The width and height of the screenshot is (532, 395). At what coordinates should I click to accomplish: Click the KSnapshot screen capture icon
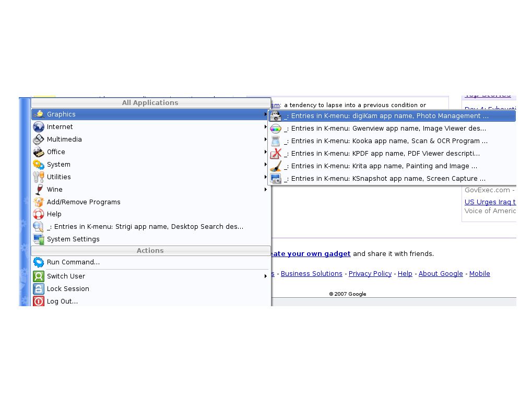(x=276, y=179)
